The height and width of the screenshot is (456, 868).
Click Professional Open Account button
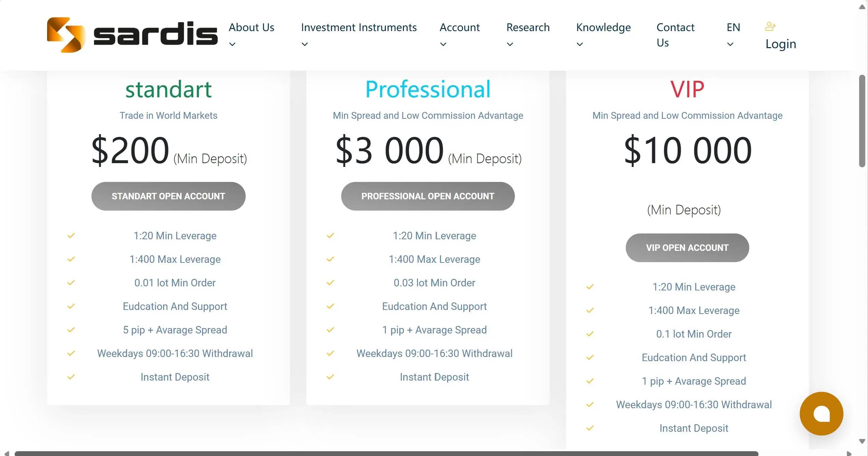(x=428, y=196)
